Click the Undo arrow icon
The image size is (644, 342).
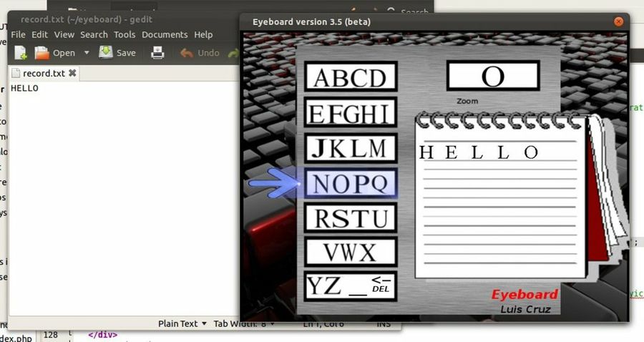[x=187, y=52]
